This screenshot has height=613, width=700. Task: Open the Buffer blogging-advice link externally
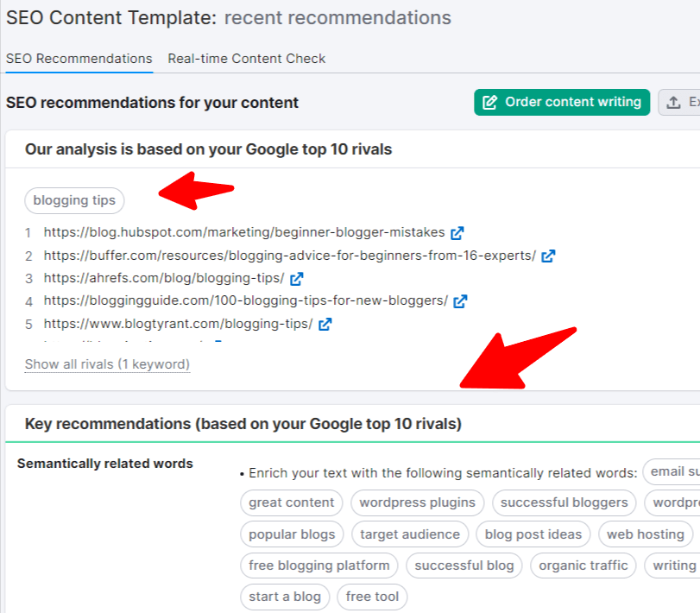[x=550, y=256]
